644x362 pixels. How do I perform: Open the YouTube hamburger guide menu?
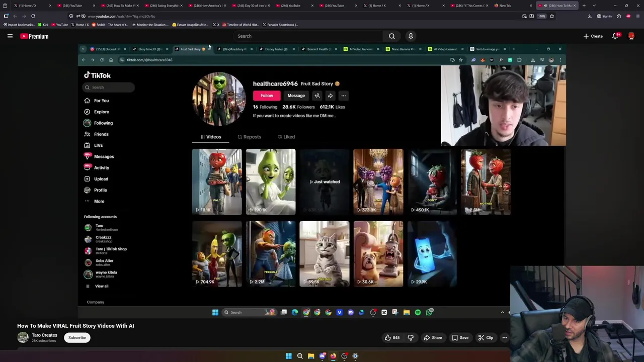(x=10, y=36)
